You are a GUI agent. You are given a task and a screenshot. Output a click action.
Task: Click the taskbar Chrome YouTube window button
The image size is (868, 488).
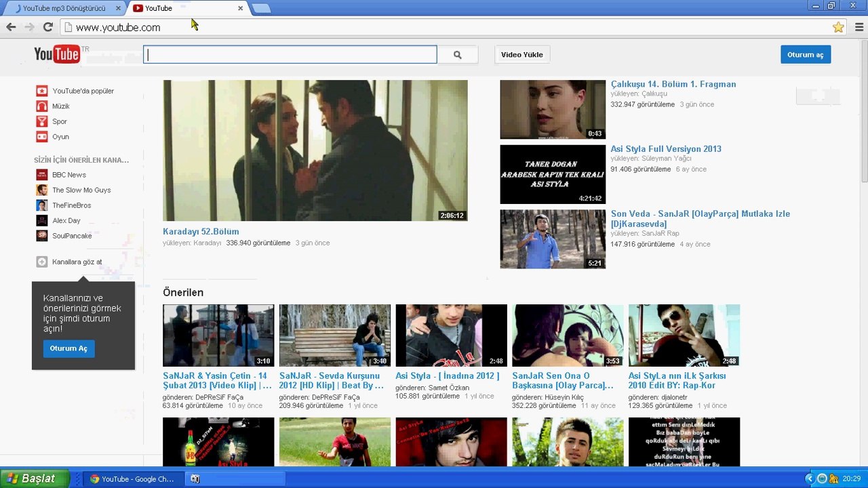point(134,479)
